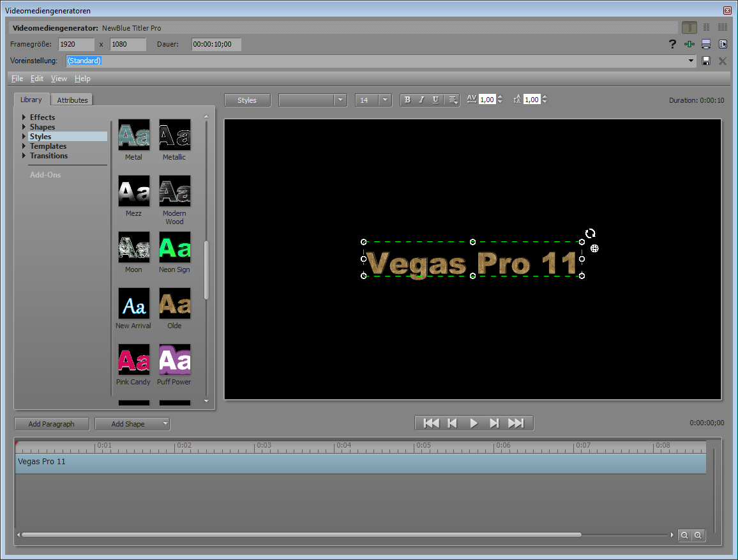Click the rotate handle above the title text

point(591,234)
